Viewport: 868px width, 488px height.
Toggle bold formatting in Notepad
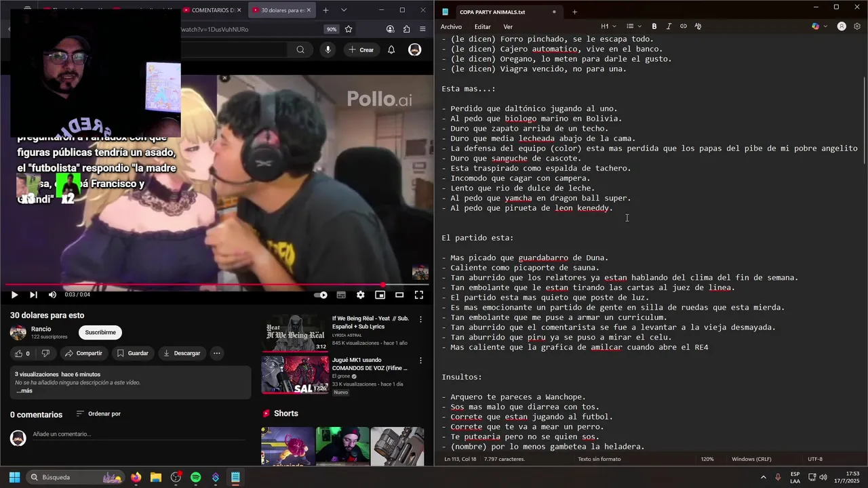point(654,26)
